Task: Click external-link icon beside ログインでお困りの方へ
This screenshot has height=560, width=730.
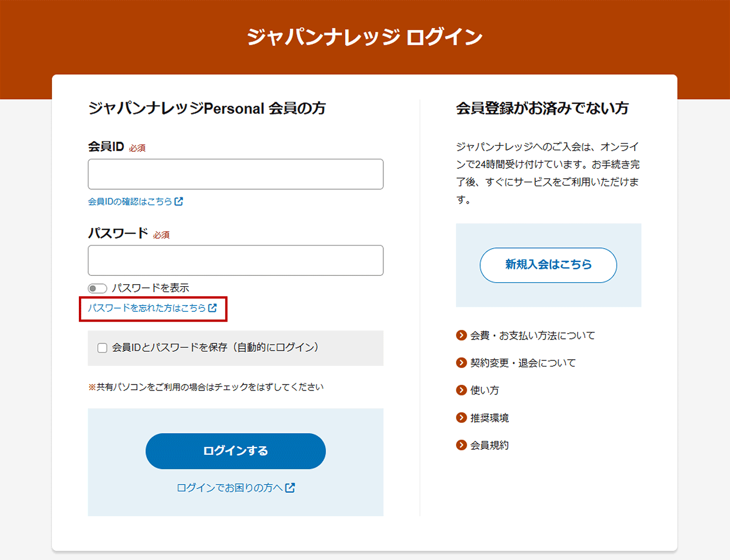Action: 290,488
